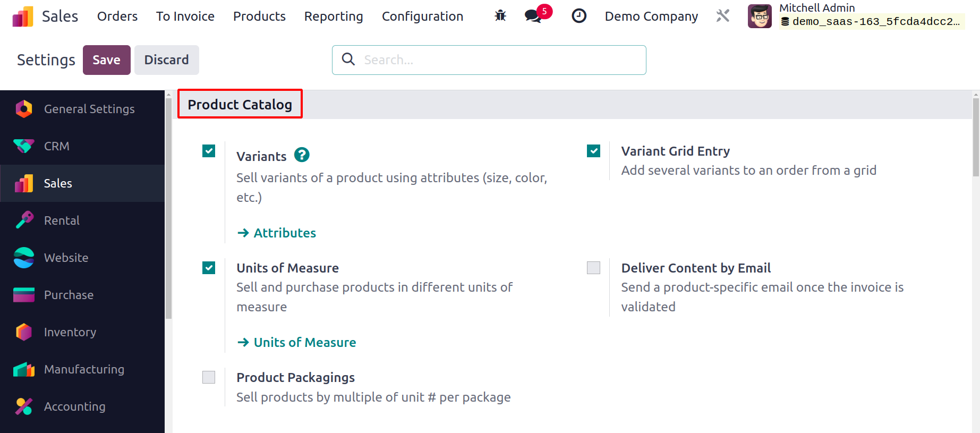
Task: Enable Deliver Content by Email checkbox
Action: 593,267
